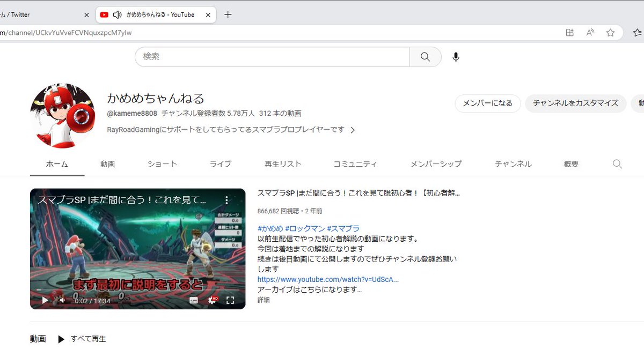Close the YouTube browser tab
The height and width of the screenshot is (350, 644).
point(208,15)
